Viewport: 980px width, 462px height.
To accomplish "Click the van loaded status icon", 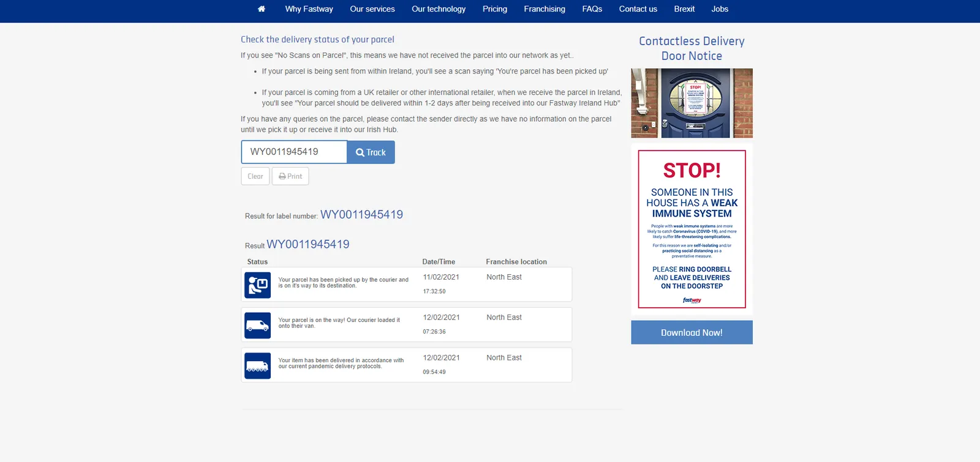I will pyautogui.click(x=257, y=325).
